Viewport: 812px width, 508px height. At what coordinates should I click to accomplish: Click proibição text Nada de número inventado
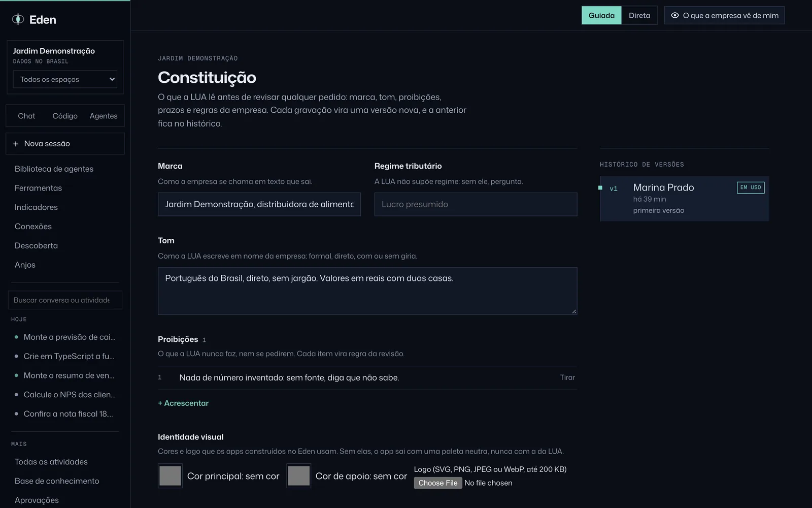pos(289,377)
